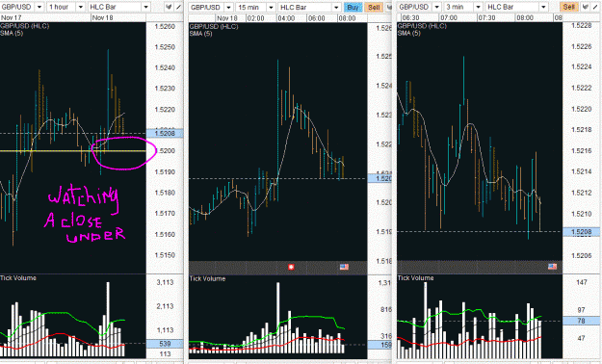The image size is (602, 364).
Task: Click the 3,113 value on the 1 hour volume scale
Action: click(165, 282)
